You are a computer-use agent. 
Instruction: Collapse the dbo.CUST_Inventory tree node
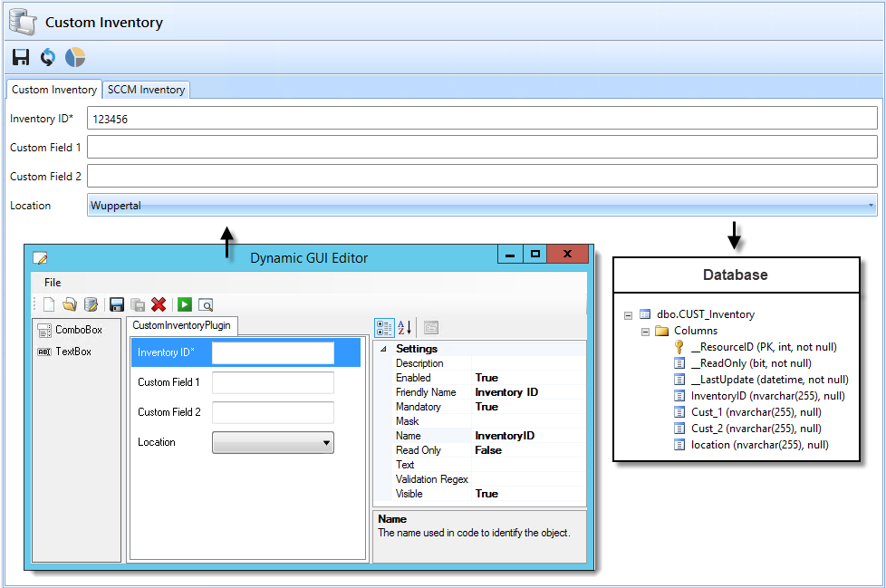pos(628,314)
